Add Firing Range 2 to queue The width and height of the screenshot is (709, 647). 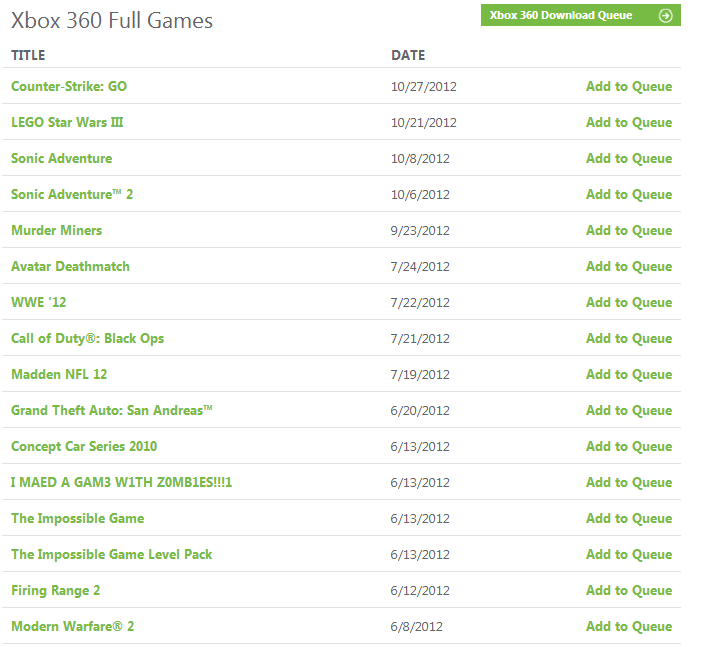point(629,590)
